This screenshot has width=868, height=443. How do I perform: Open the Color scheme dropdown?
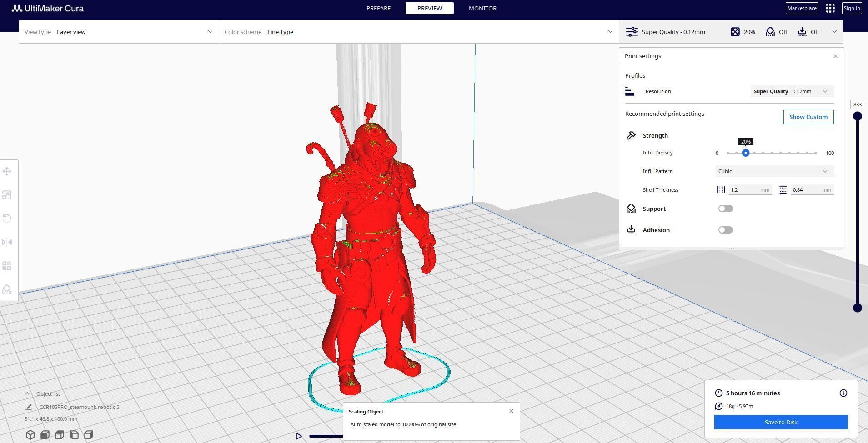click(x=418, y=32)
